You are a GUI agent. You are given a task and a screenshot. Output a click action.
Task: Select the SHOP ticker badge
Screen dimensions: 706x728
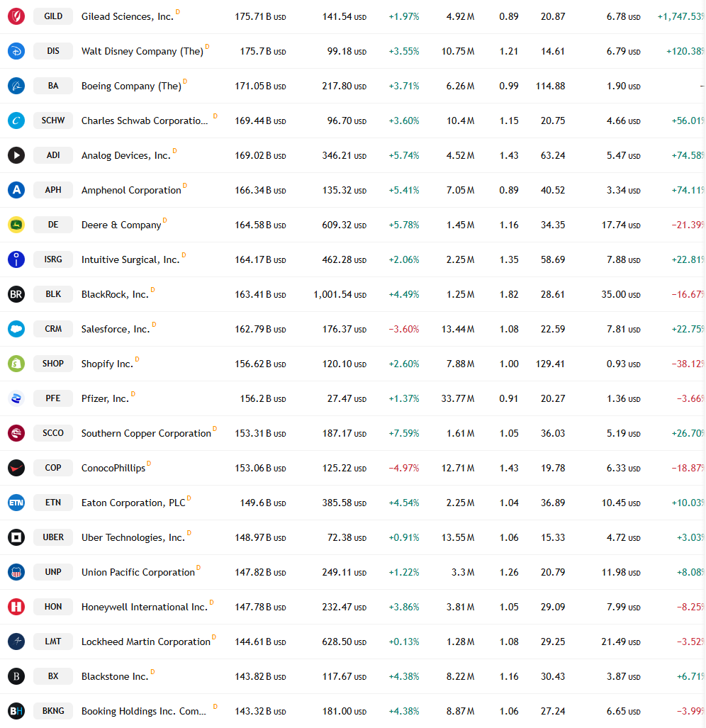point(53,364)
